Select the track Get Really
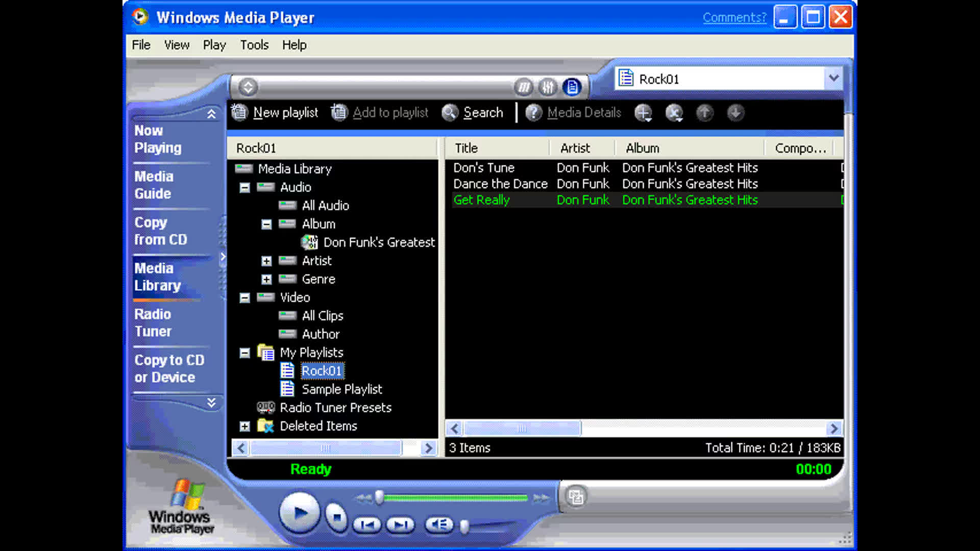980x551 pixels. click(481, 200)
